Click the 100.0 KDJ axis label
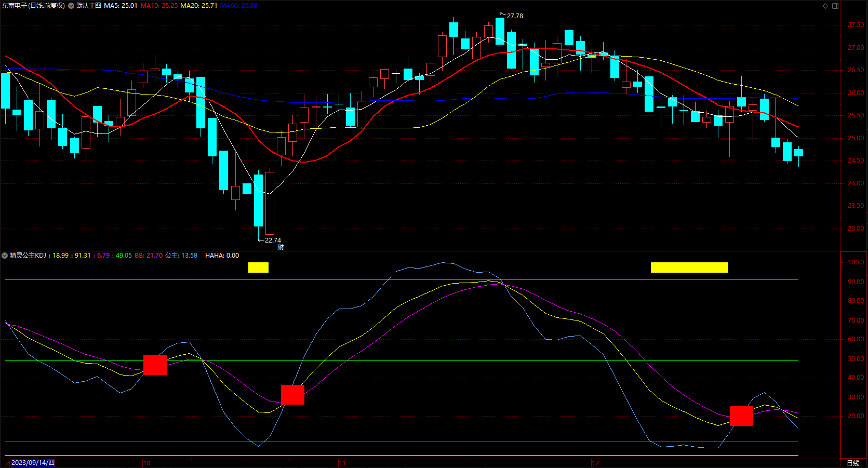 (856, 262)
